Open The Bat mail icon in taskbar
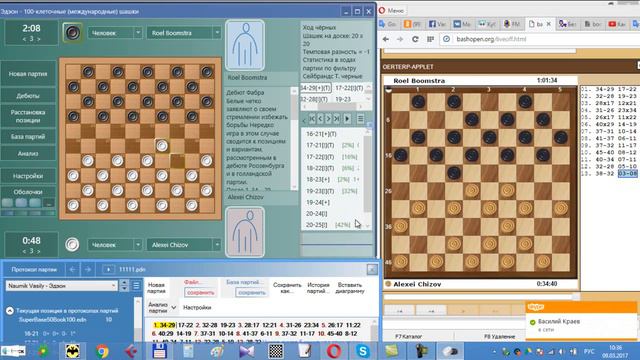640x360 pixels. point(73,351)
